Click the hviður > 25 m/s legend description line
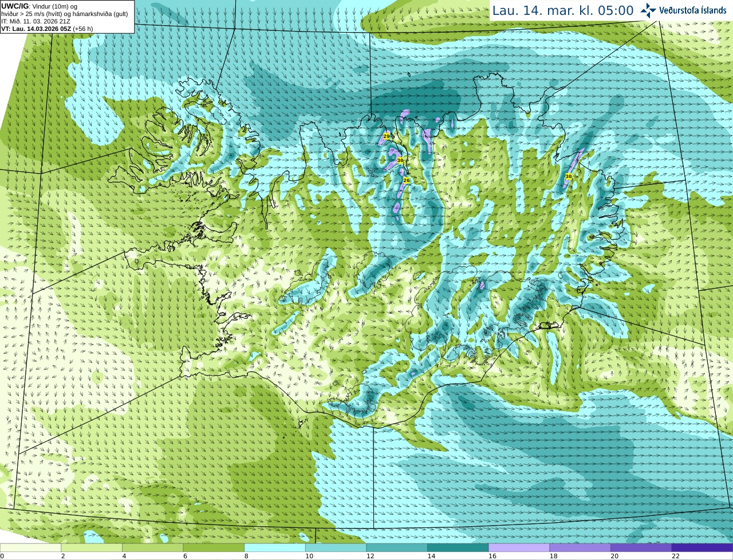 (64, 14)
